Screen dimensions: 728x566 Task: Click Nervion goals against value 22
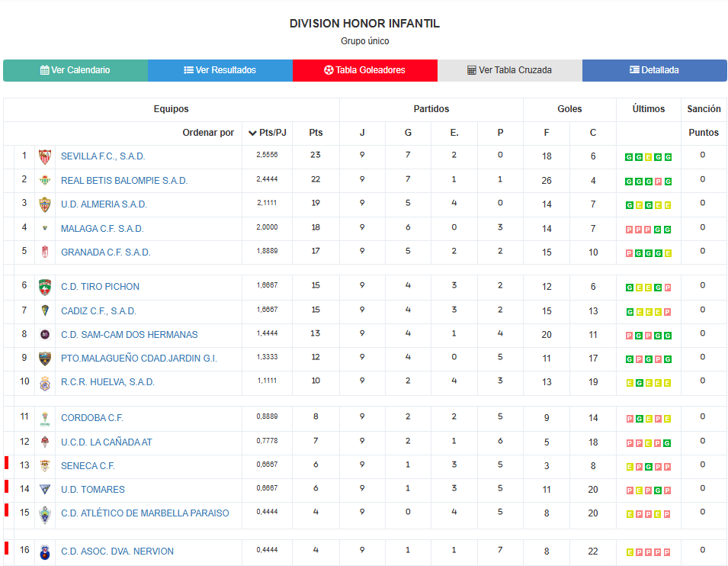point(593,552)
